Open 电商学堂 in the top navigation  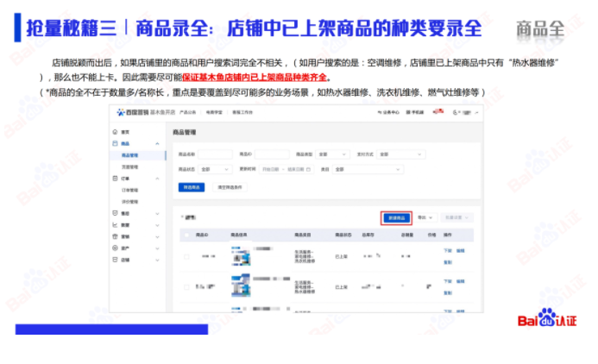214,112
